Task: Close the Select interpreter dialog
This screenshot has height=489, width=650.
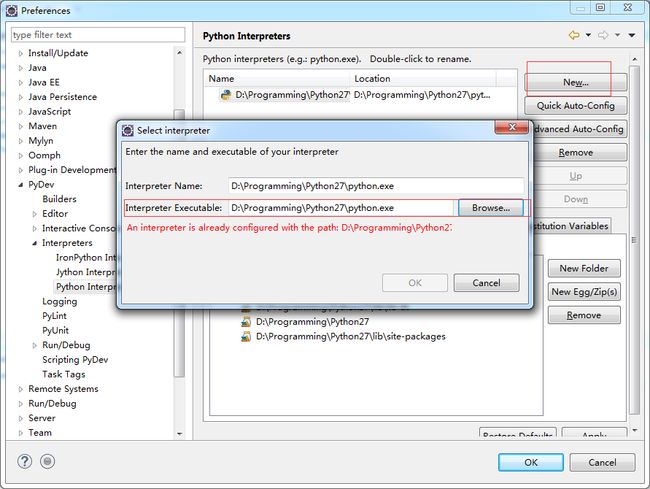Action: [x=512, y=127]
